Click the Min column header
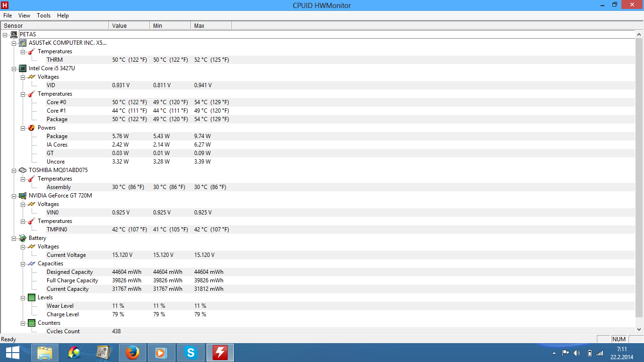 coord(170,25)
